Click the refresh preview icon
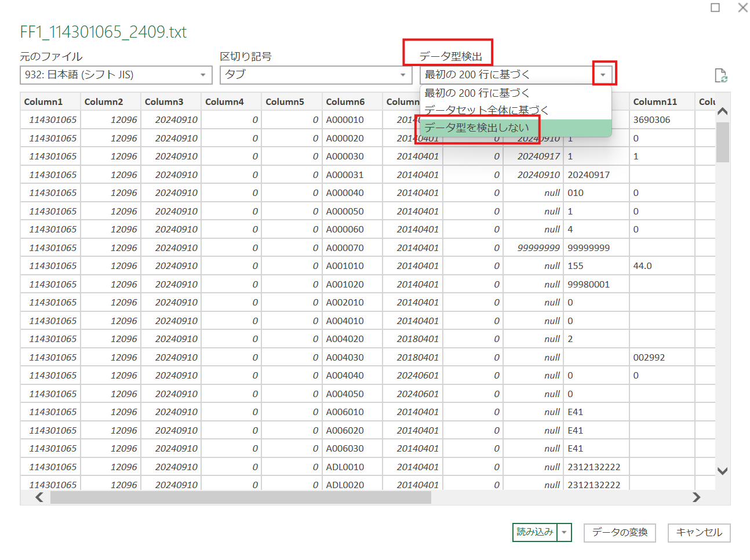The width and height of the screenshot is (750, 560). [x=720, y=75]
